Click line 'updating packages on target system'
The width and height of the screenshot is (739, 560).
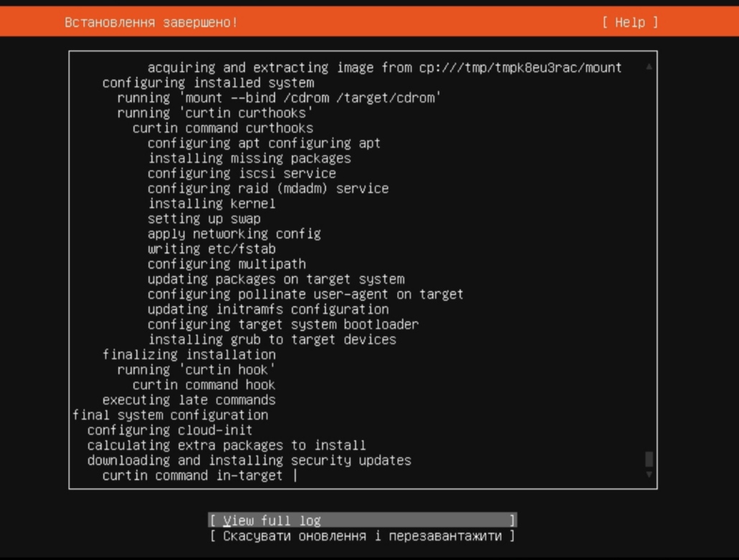pyautogui.click(x=276, y=279)
